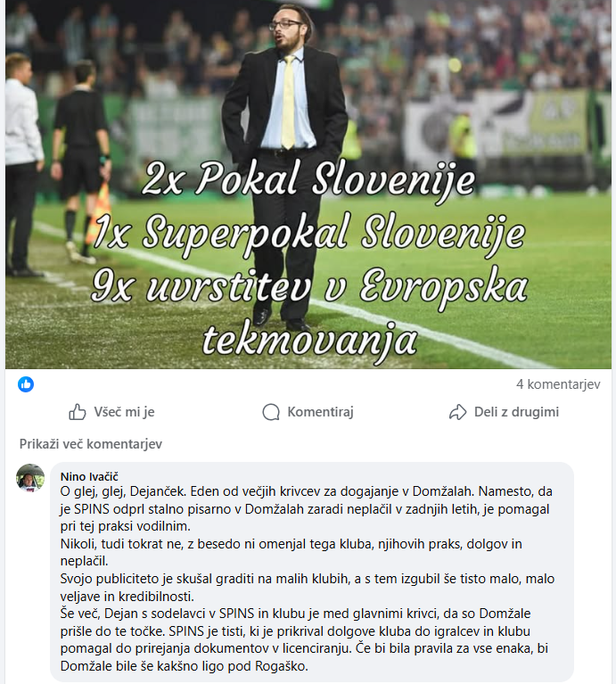Click comment line mentioning Rogaško
The width and height of the screenshot is (616, 684).
pyautogui.click(x=184, y=666)
